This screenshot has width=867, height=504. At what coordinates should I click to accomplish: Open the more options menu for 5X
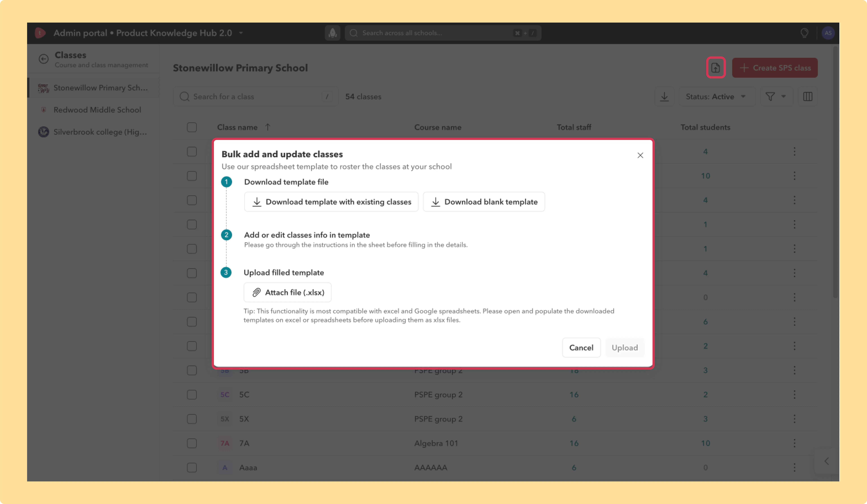click(x=794, y=419)
